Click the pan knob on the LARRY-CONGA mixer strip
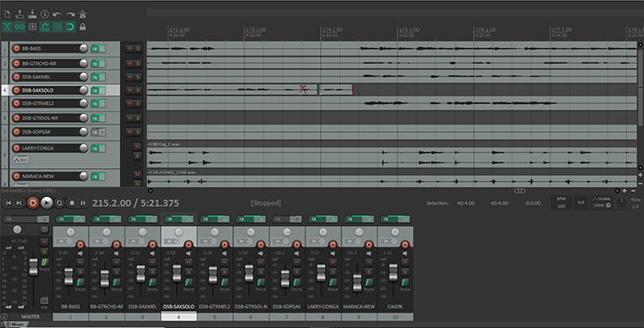 [x=322, y=232]
